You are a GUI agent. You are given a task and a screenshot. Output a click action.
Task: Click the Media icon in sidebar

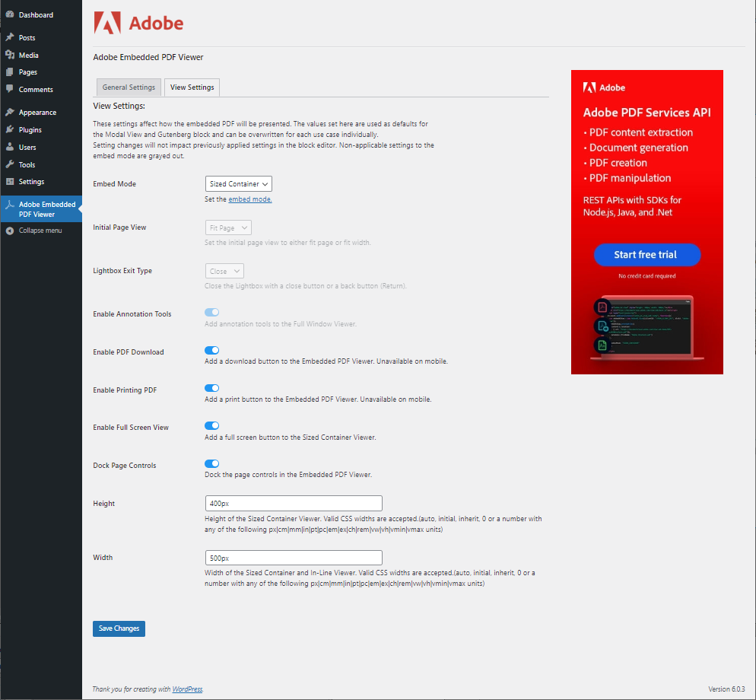pyautogui.click(x=10, y=55)
